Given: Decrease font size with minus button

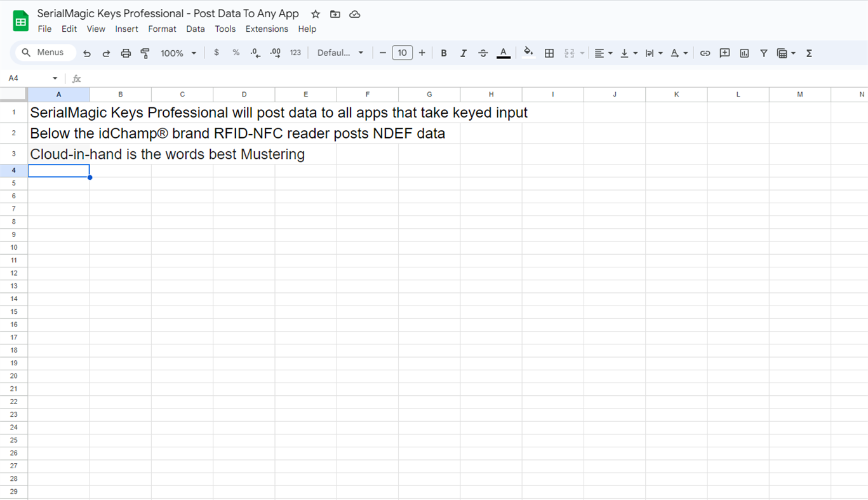Looking at the screenshot, I should [382, 53].
